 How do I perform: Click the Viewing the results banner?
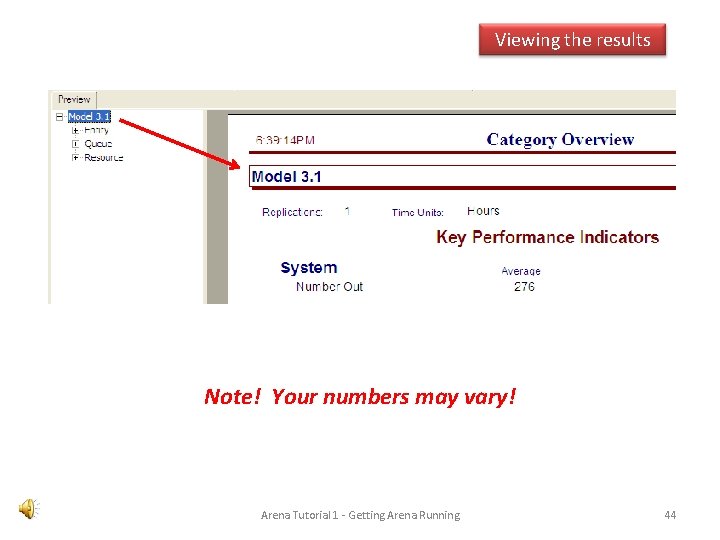click(x=572, y=39)
